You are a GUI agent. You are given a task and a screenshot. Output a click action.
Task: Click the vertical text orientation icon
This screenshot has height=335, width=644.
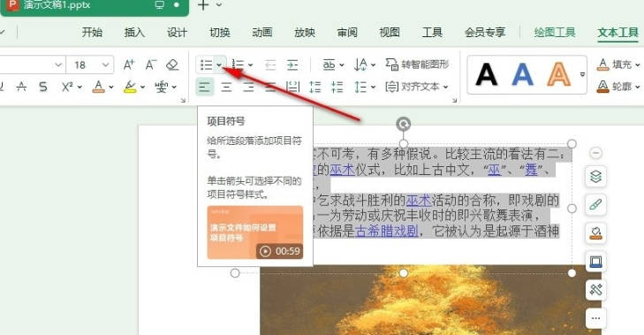tap(360, 65)
